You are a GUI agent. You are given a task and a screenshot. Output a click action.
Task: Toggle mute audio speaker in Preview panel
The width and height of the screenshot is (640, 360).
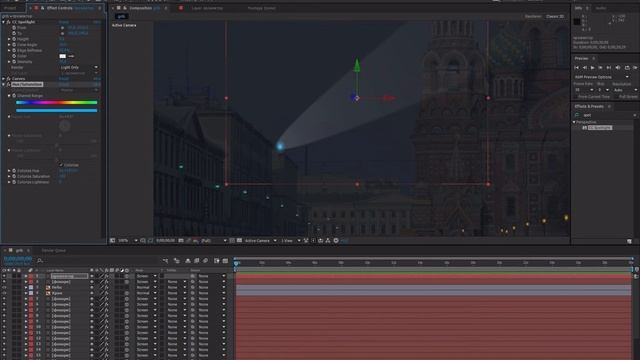tap(618, 68)
